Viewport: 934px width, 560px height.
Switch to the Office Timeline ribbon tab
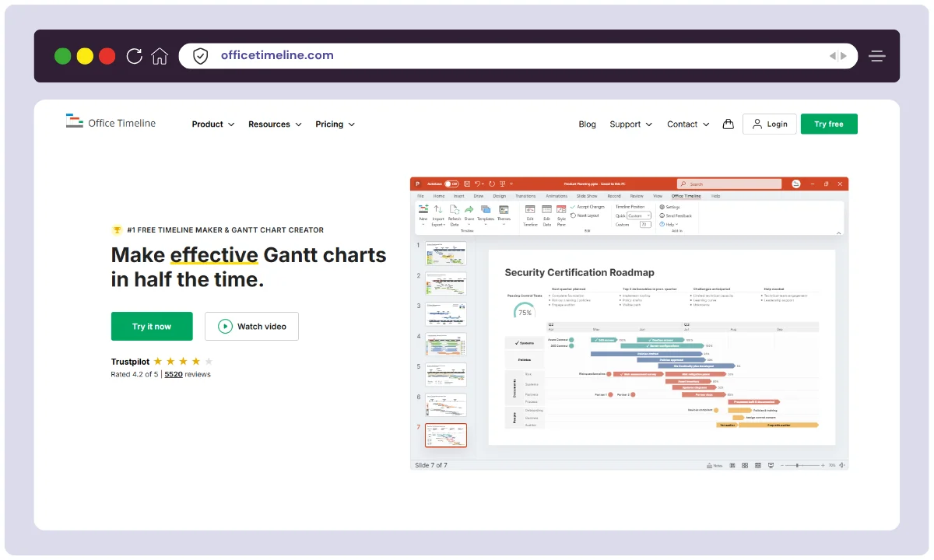686,196
